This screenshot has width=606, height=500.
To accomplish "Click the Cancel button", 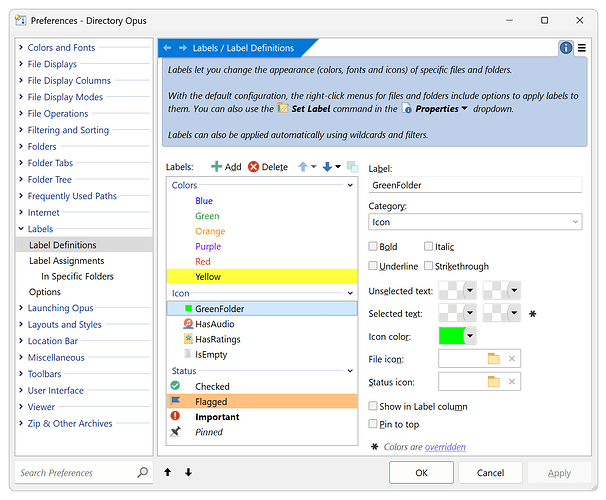I will pyautogui.click(x=490, y=473).
